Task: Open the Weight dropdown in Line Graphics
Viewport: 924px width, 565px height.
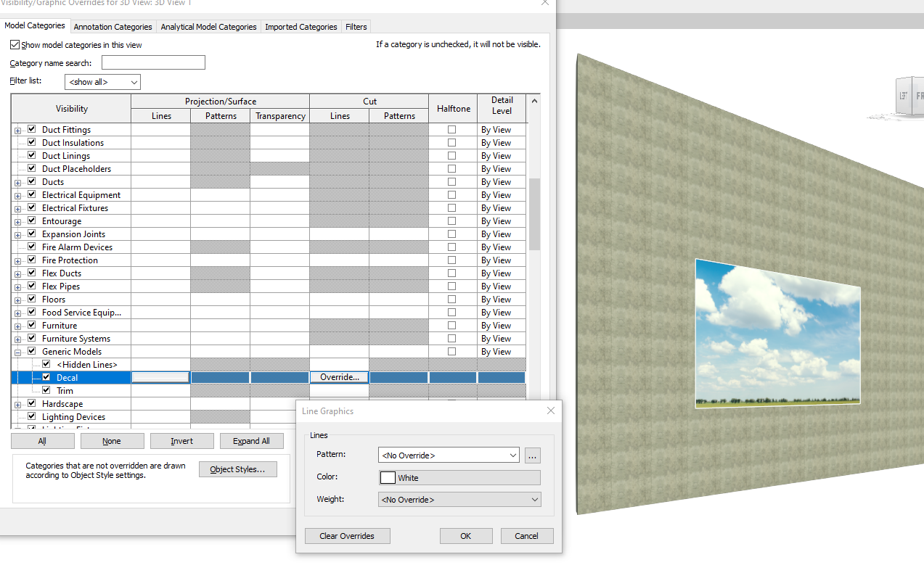Action: [x=459, y=499]
